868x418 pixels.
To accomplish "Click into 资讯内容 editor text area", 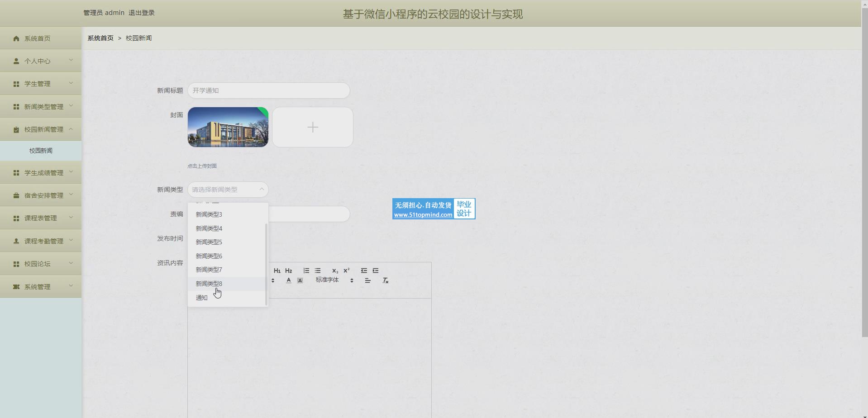I will tap(310, 357).
